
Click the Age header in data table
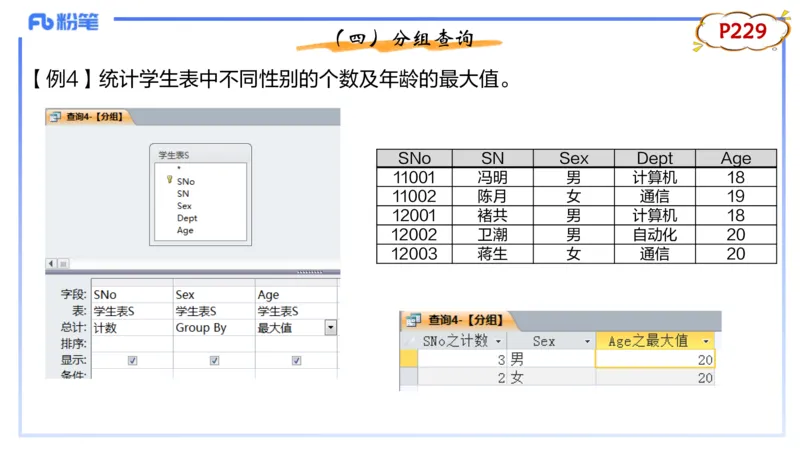point(736,158)
